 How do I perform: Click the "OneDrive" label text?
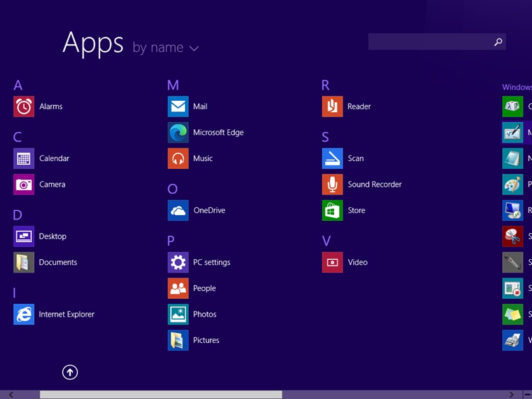click(209, 211)
